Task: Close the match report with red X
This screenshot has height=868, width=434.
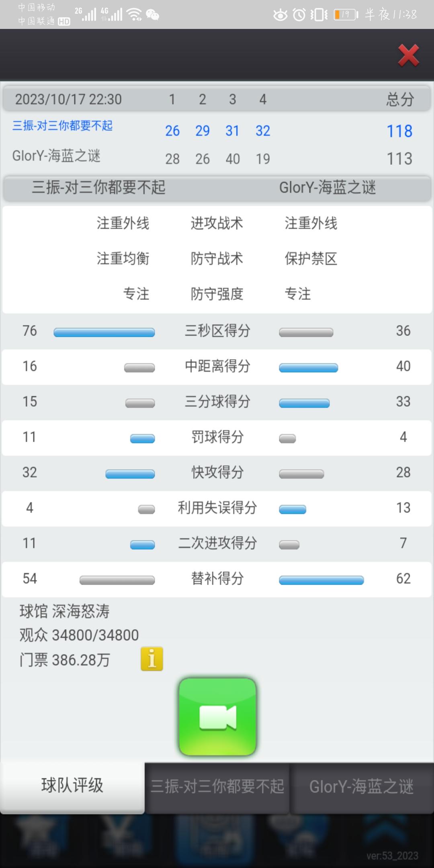Action: [x=409, y=55]
